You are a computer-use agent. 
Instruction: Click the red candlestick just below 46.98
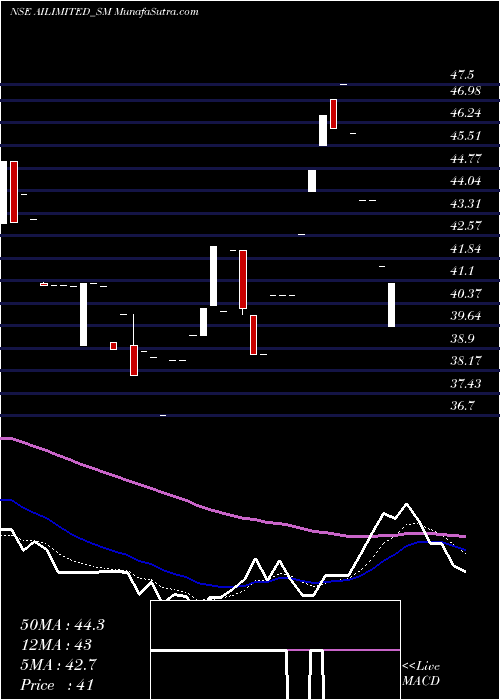[x=333, y=114]
